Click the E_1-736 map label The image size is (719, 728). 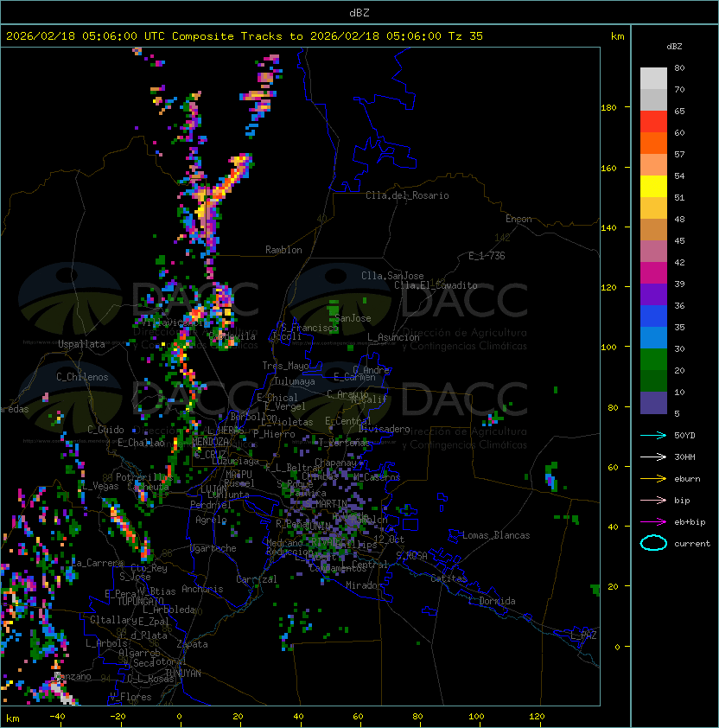click(487, 256)
